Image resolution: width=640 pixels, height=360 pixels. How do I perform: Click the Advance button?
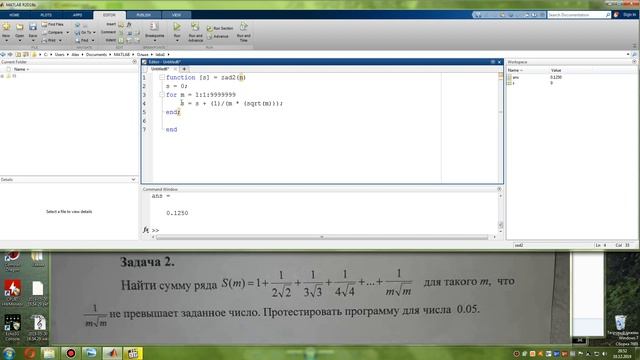tap(218, 36)
